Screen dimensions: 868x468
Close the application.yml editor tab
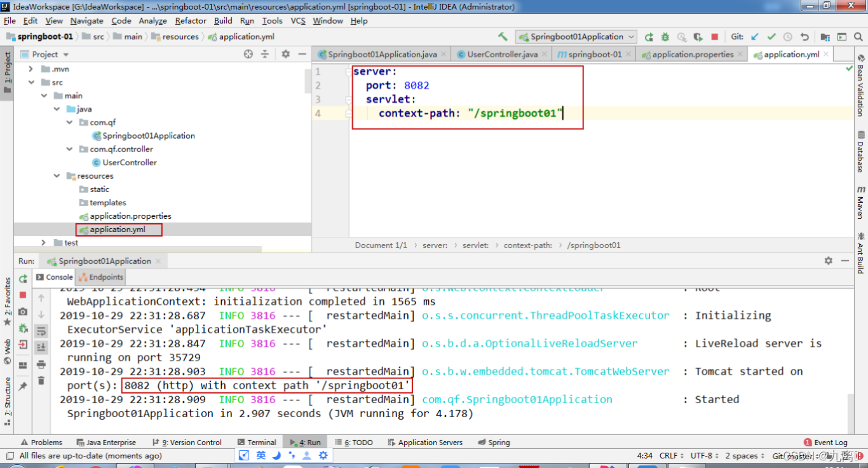pos(826,54)
